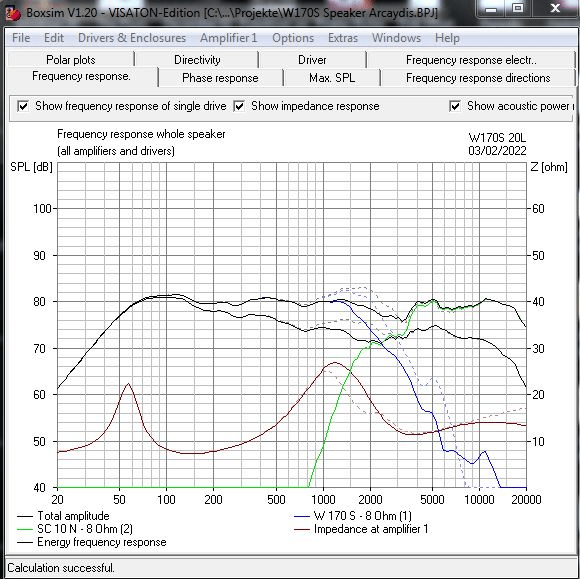This screenshot has height=579, width=580.
Task: Click the Boxsim application icon in title bar
Action: point(12,13)
